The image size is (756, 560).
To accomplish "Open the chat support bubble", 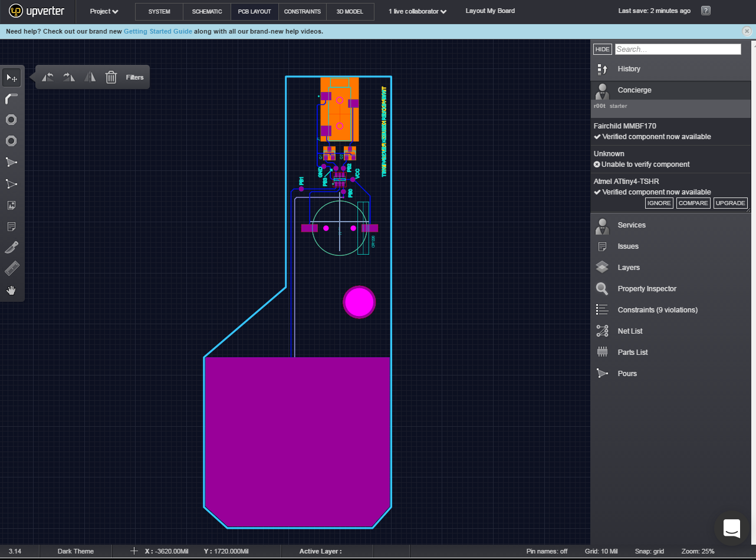I will 732,528.
